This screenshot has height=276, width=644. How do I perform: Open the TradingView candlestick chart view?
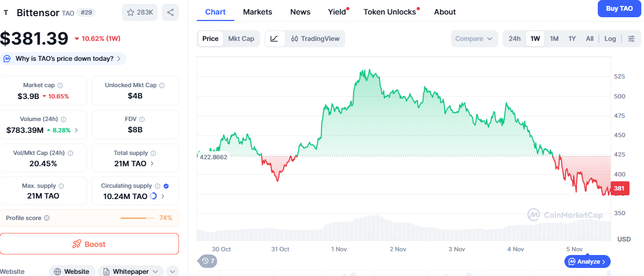pyautogui.click(x=316, y=39)
